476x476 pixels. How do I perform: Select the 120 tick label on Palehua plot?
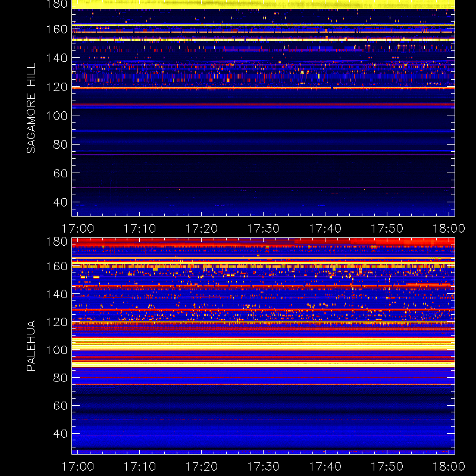57,322
